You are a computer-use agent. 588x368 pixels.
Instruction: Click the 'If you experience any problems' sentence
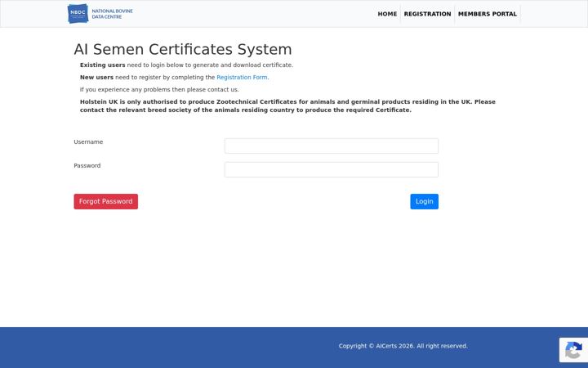159,89
